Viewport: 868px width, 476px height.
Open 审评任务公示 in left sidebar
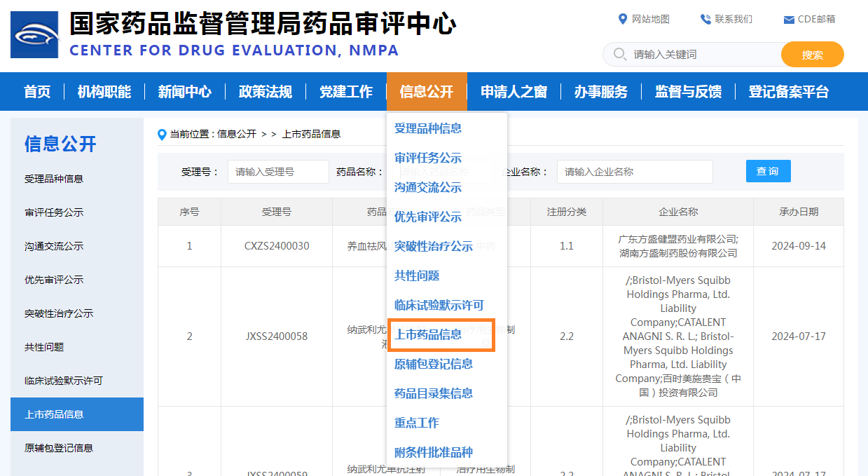[x=54, y=212]
